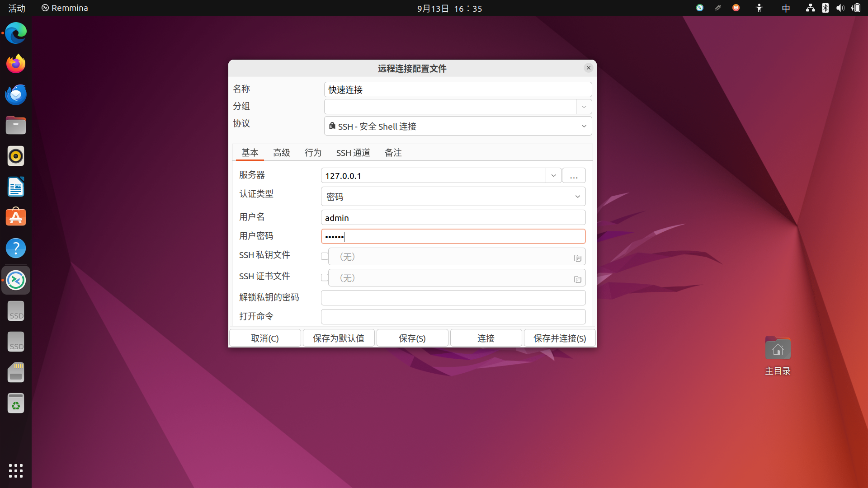Open the 认证类型 密码 dropdown
The image size is (868, 488).
click(453, 197)
